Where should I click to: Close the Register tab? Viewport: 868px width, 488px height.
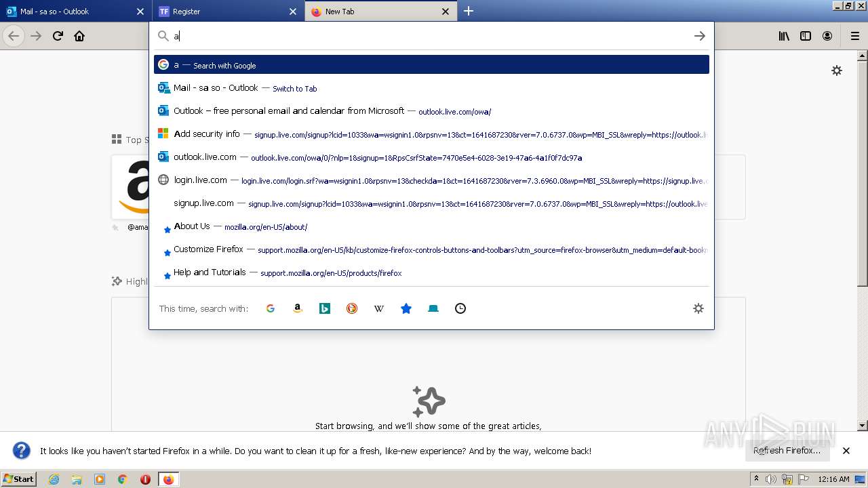(293, 12)
